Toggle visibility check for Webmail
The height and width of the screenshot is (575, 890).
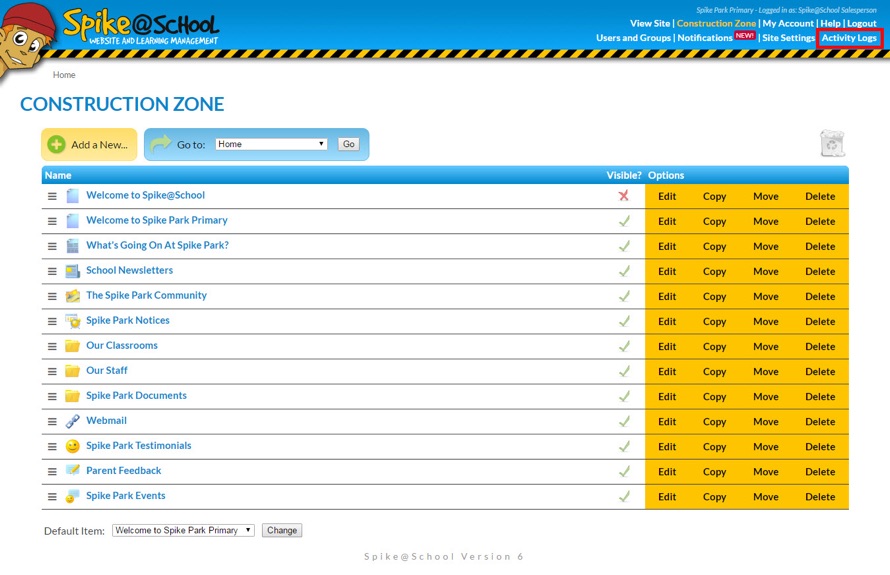tap(624, 421)
